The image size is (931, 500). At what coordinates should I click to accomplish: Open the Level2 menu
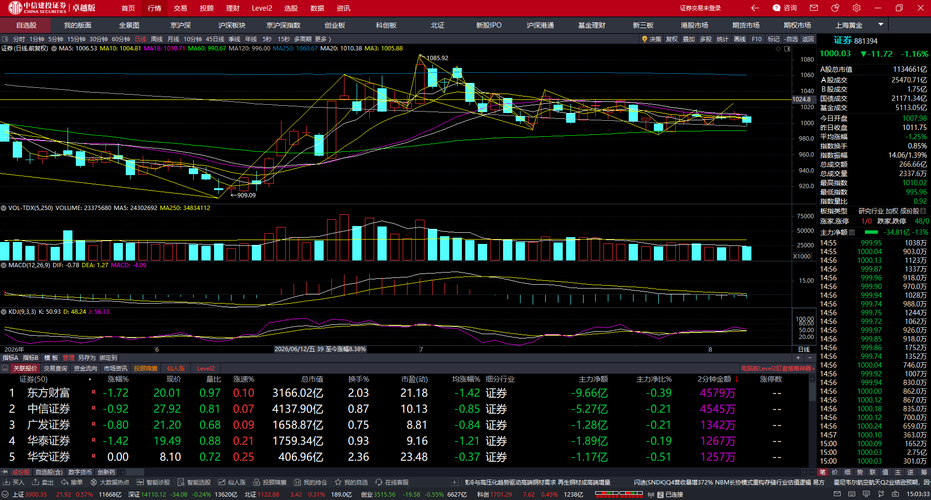click(262, 8)
